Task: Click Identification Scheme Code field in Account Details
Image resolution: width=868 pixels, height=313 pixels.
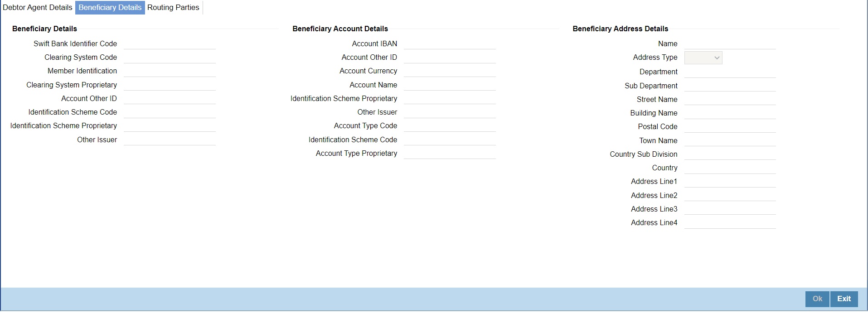Action: [450, 140]
